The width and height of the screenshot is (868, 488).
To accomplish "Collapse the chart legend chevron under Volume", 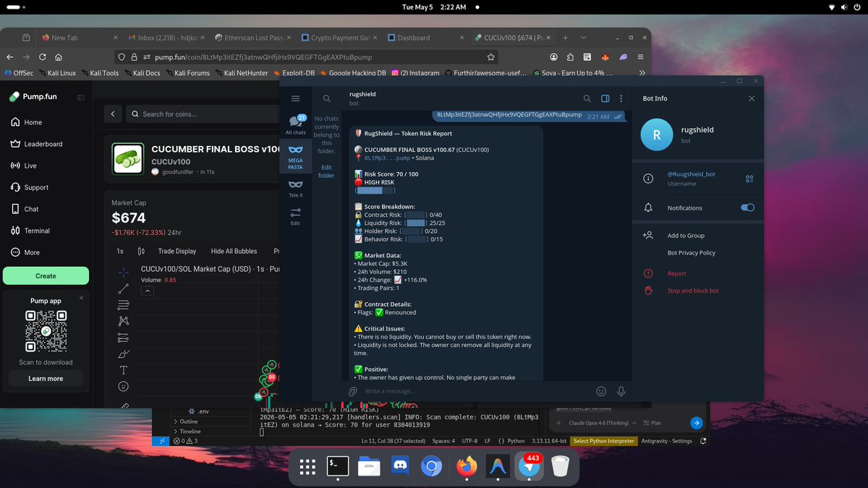I will [147, 291].
